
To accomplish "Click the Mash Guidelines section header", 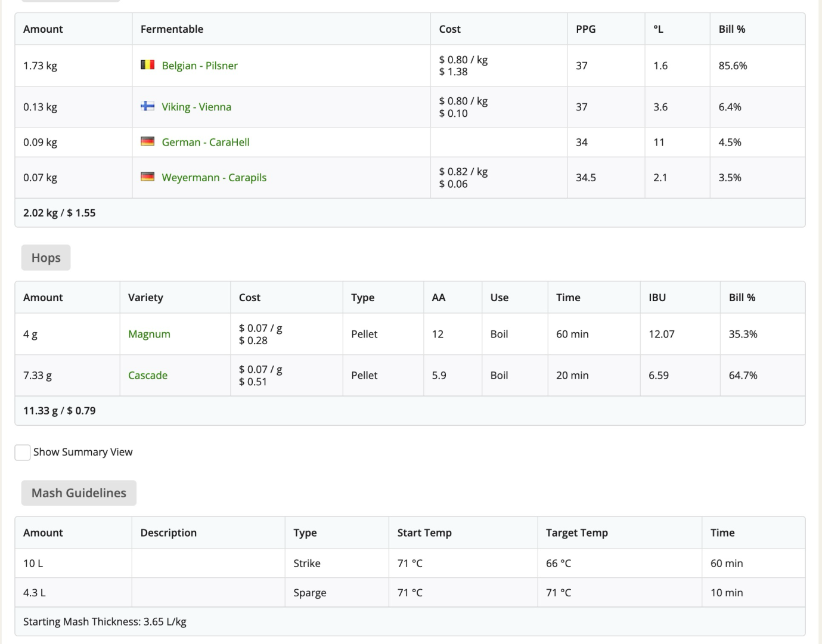I will [79, 493].
